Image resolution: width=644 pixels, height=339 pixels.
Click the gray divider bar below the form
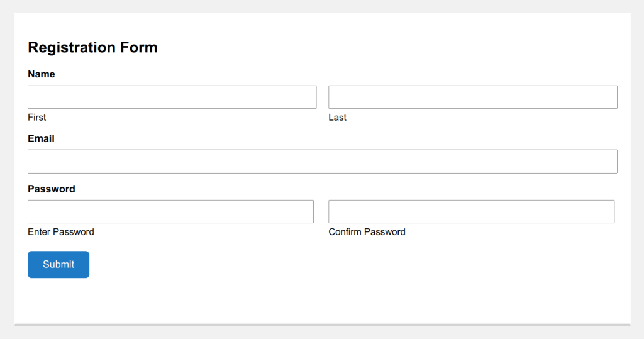tap(322, 325)
